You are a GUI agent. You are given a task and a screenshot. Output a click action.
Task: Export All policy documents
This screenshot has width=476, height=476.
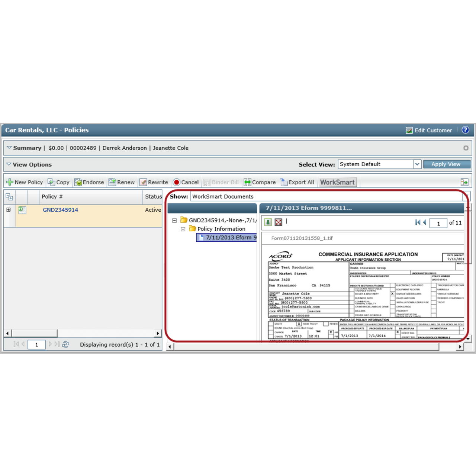(x=297, y=182)
